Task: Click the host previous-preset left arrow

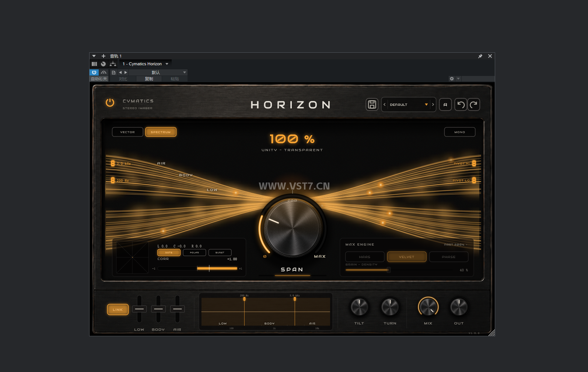Action: pos(120,72)
